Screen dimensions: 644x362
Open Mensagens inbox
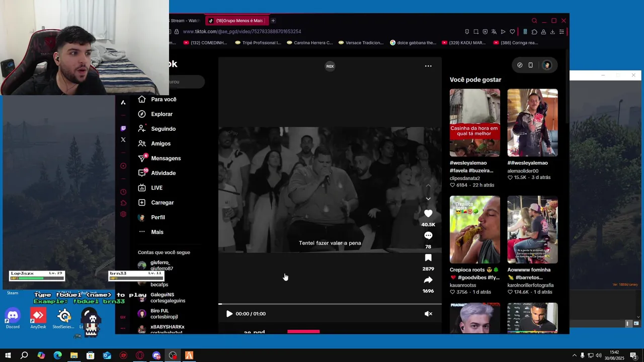point(159,158)
